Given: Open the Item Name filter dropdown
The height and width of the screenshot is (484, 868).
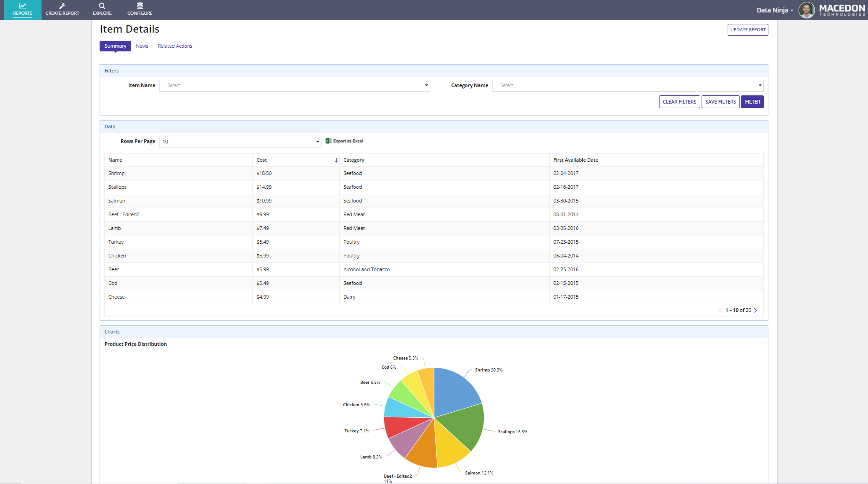Looking at the screenshot, I should click(x=295, y=86).
